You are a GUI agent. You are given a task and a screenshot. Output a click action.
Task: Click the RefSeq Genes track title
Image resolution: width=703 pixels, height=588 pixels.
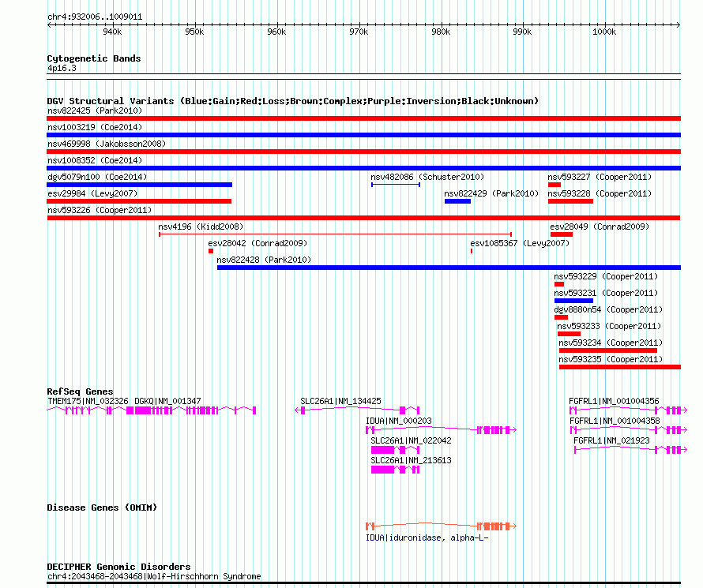tap(80, 391)
